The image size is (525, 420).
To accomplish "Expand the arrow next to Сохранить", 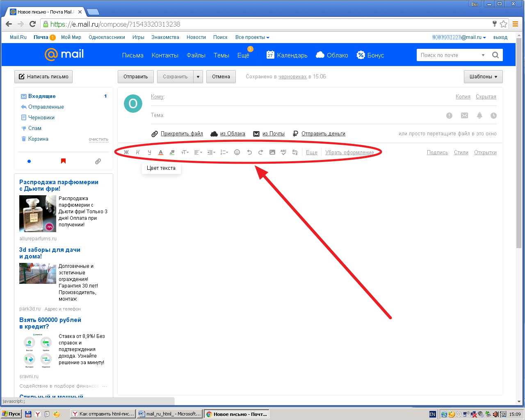I will click(198, 77).
